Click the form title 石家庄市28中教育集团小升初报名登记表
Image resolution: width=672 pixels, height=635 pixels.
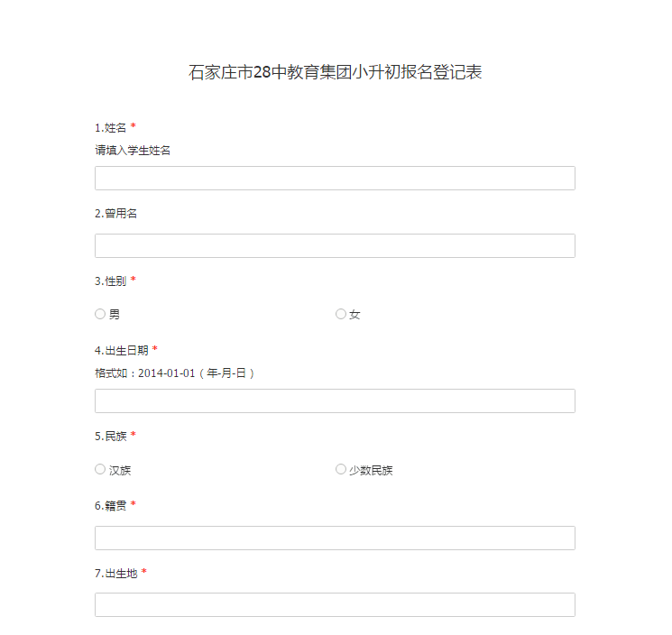[x=336, y=73]
